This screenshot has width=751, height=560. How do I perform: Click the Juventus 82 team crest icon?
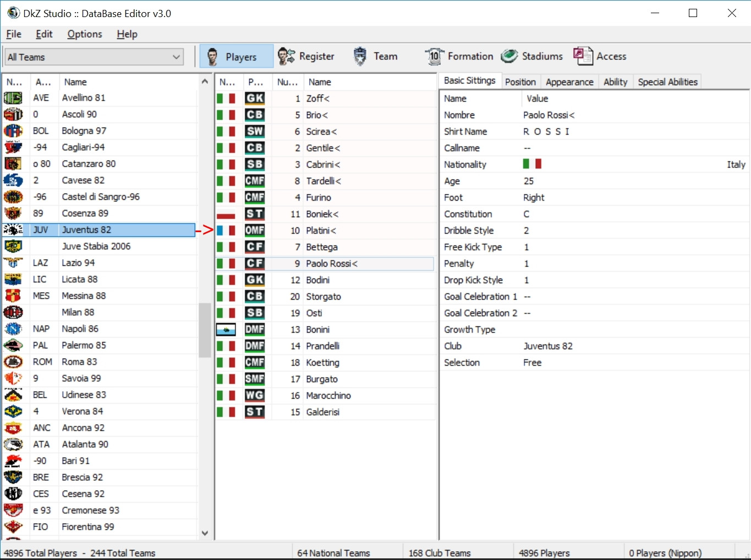tap(13, 230)
